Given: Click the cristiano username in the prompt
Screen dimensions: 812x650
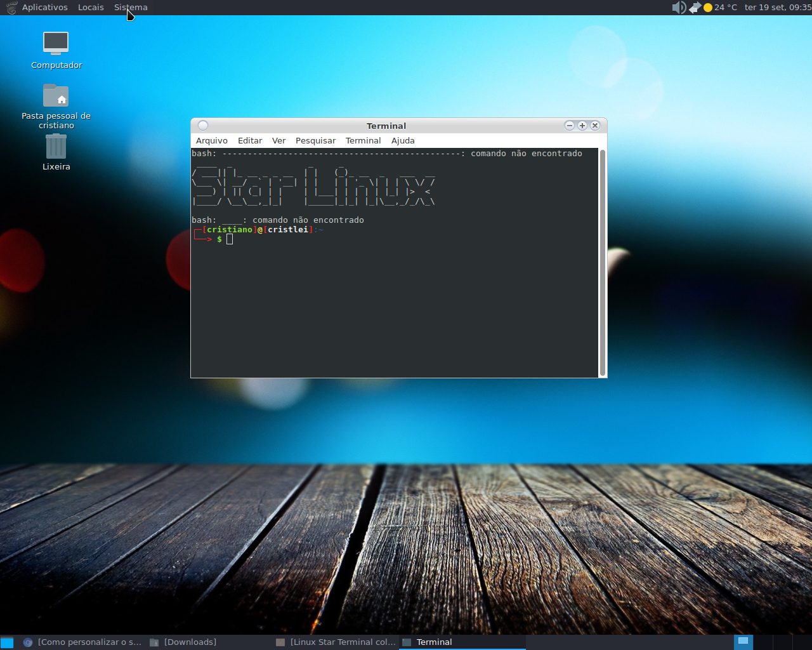Looking at the screenshot, I should [x=230, y=230].
